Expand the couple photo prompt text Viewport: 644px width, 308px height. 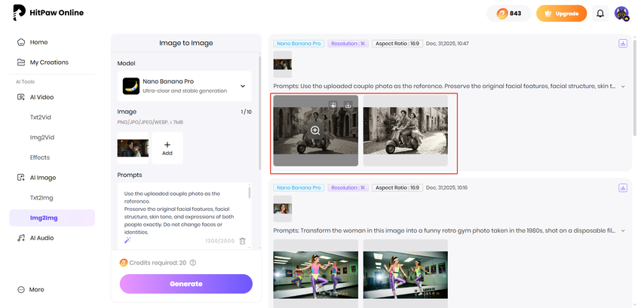(x=623, y=87)
